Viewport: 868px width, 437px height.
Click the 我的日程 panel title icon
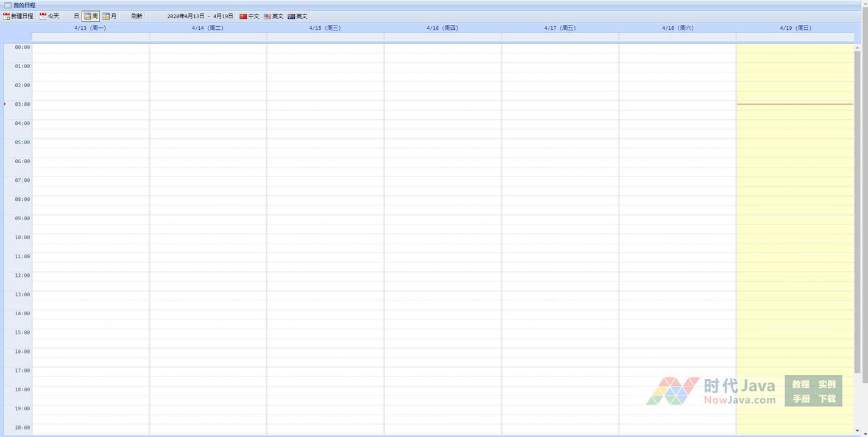tap(7, 5)
